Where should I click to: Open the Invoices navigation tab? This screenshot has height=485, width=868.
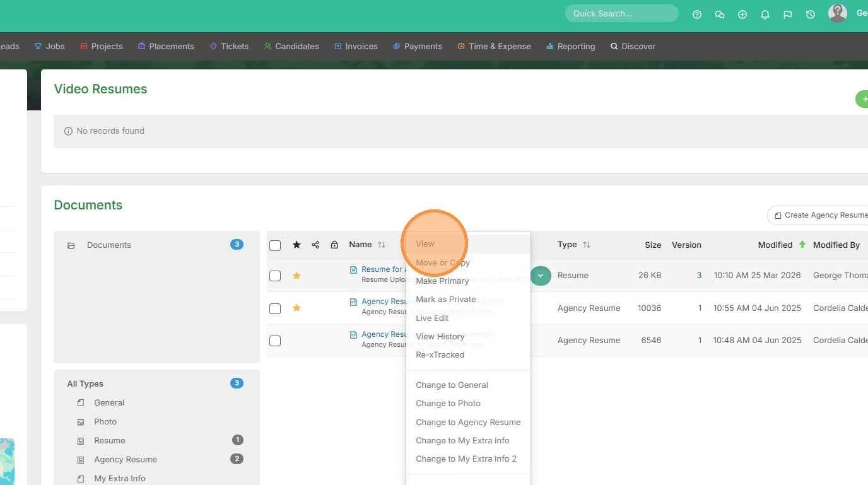pos(356,46)
